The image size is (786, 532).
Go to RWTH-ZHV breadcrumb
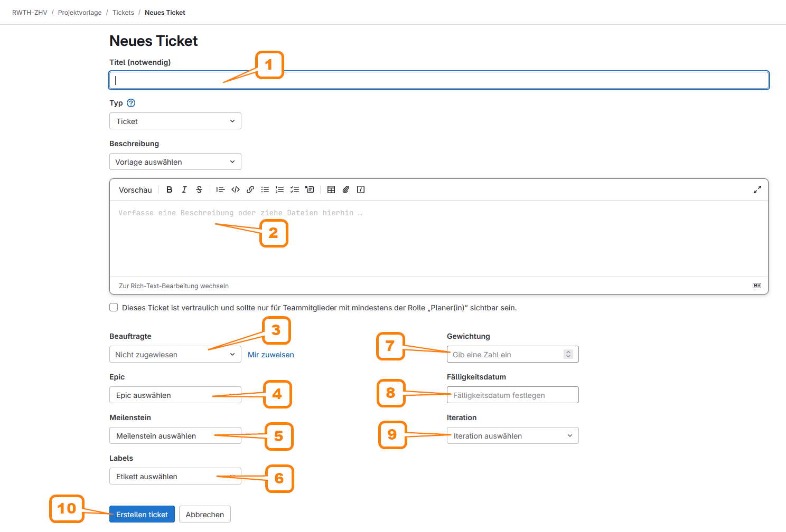(x=30, y=13)
